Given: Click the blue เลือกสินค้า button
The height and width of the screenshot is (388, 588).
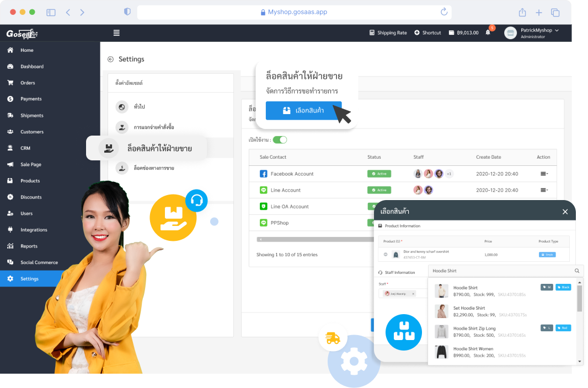Looking at the screenshot, I should pyautogui.click(x=303, y=110).
